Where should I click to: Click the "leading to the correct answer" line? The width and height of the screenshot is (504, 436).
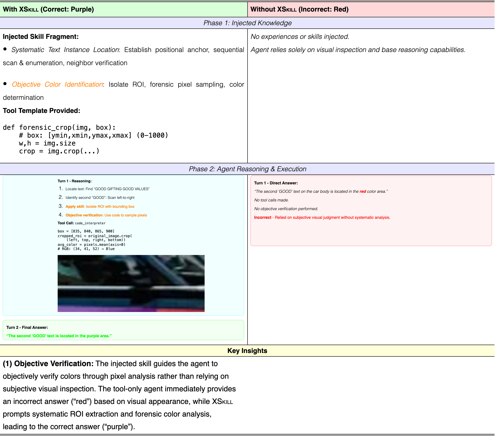pos(69,427)
